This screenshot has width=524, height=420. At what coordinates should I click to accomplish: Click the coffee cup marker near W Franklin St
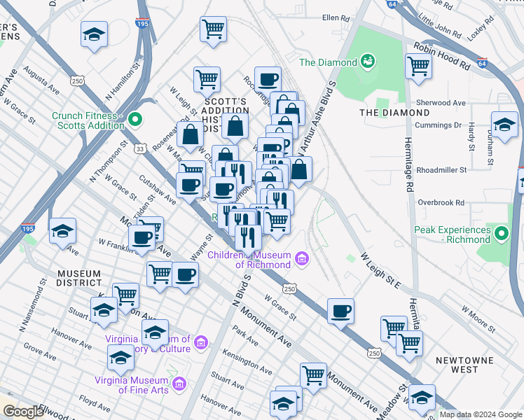(x=142, y=239)
